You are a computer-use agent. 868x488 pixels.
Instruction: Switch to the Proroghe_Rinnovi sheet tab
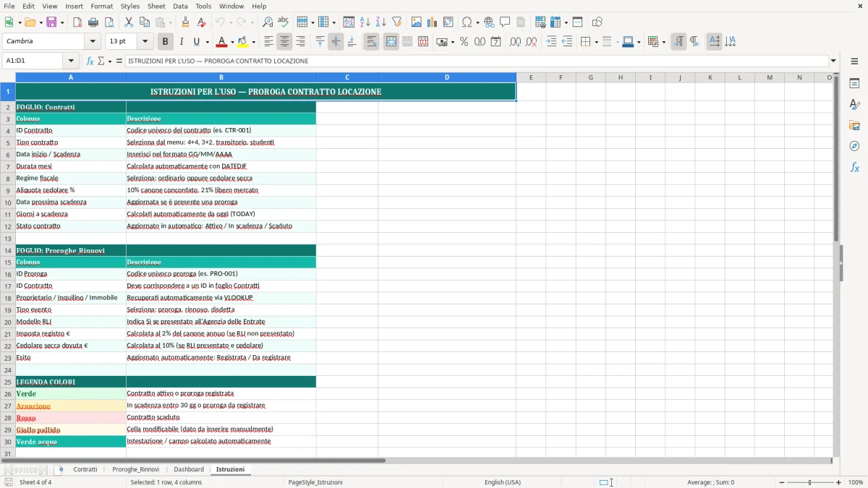click(136, 469)
